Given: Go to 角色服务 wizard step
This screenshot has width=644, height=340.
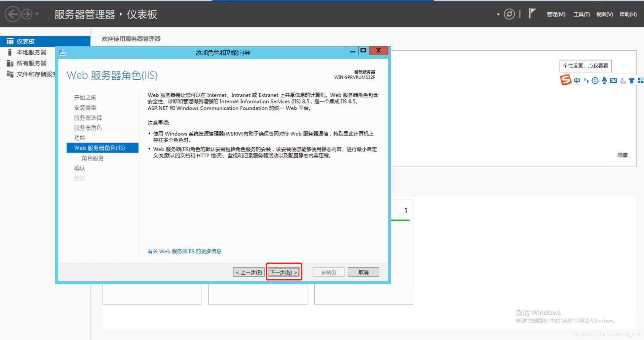Looking at the screenshot, I should [92, 158].
